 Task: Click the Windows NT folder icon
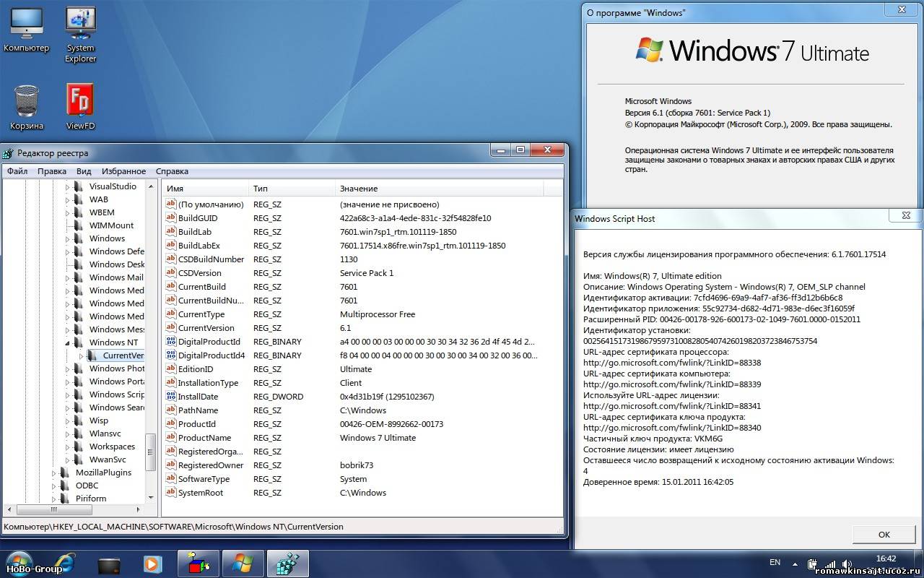(x=79, y=342)
